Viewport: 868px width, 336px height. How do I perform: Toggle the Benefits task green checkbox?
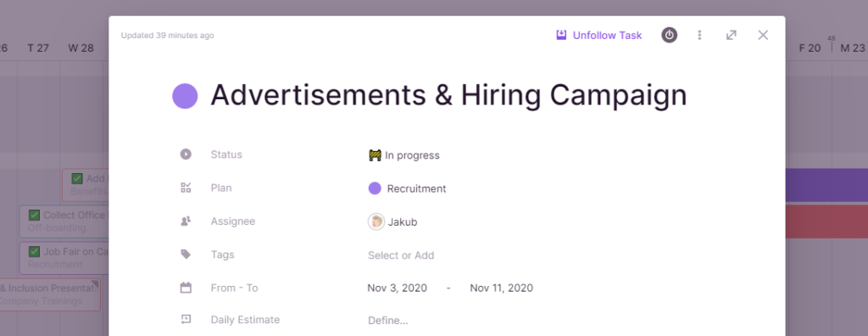coord(77,178)
